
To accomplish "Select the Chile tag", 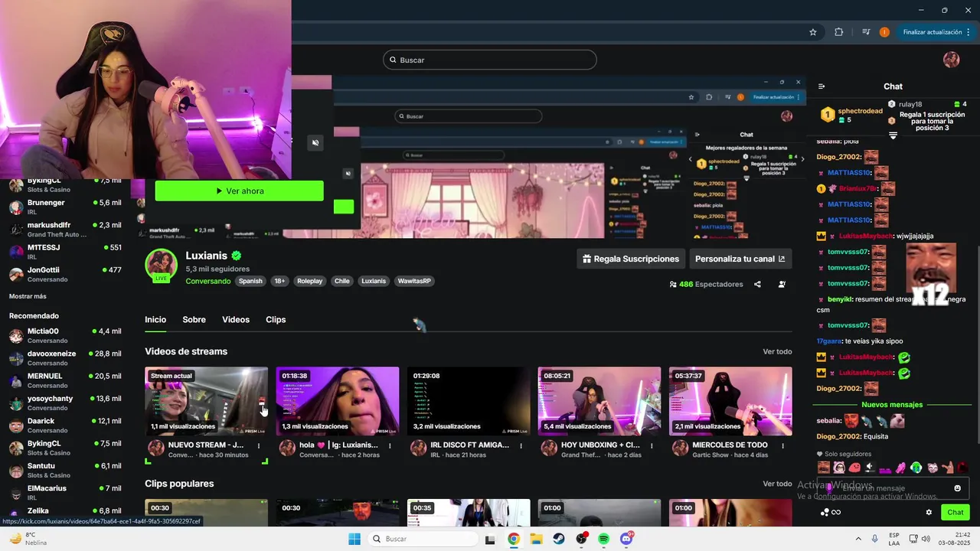I will pos(341,281).
